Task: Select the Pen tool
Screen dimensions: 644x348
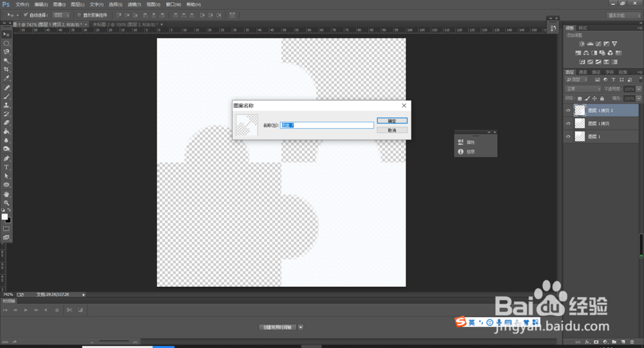Action: 6,158
